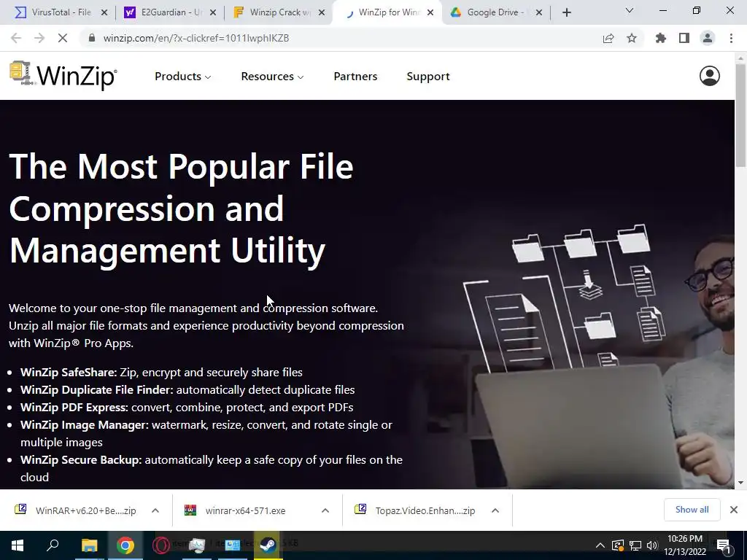The height and width of the screenshot is (560, 747).
Task: Expand options for WinRAR+v6.20 zip download
Action: pos(155,510)
